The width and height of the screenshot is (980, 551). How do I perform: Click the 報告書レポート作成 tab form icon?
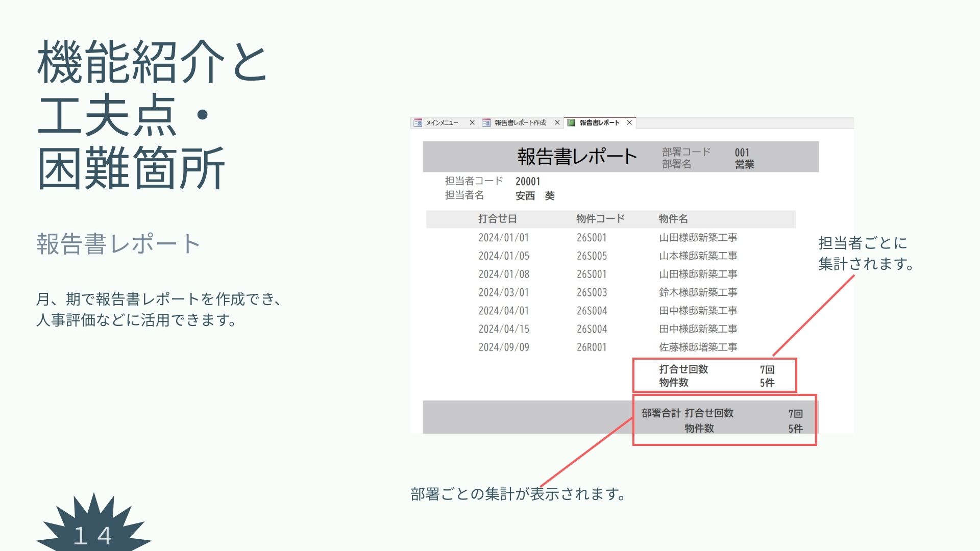click(x=486, y=123)
